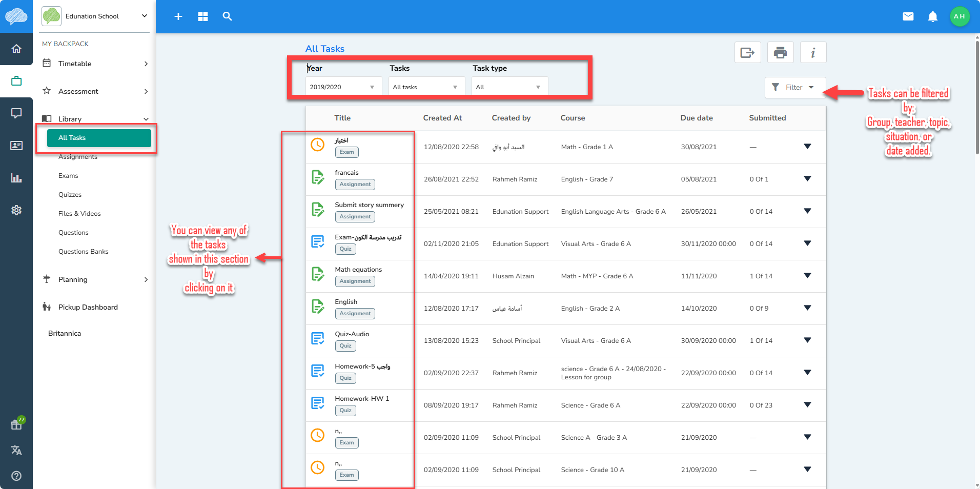Open Britannica link
The height and width of the screenshot is (489, 980).
[x=65, y=333]
